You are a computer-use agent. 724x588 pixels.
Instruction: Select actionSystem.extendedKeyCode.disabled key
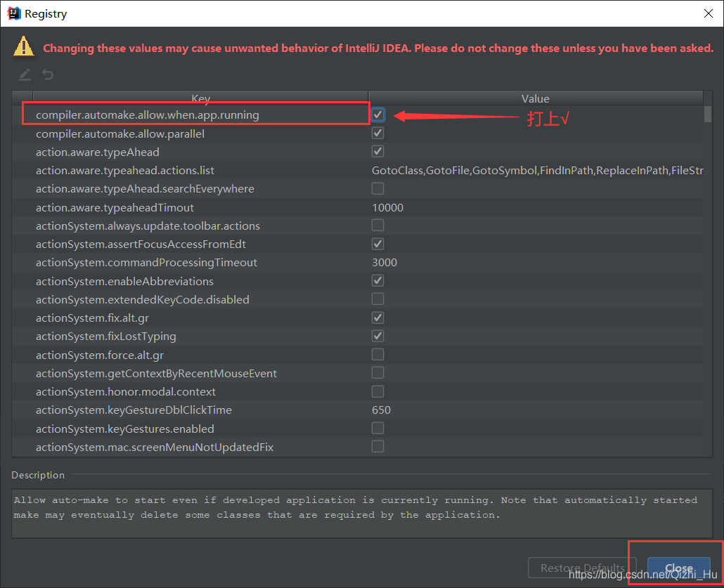tap(143, 299)
